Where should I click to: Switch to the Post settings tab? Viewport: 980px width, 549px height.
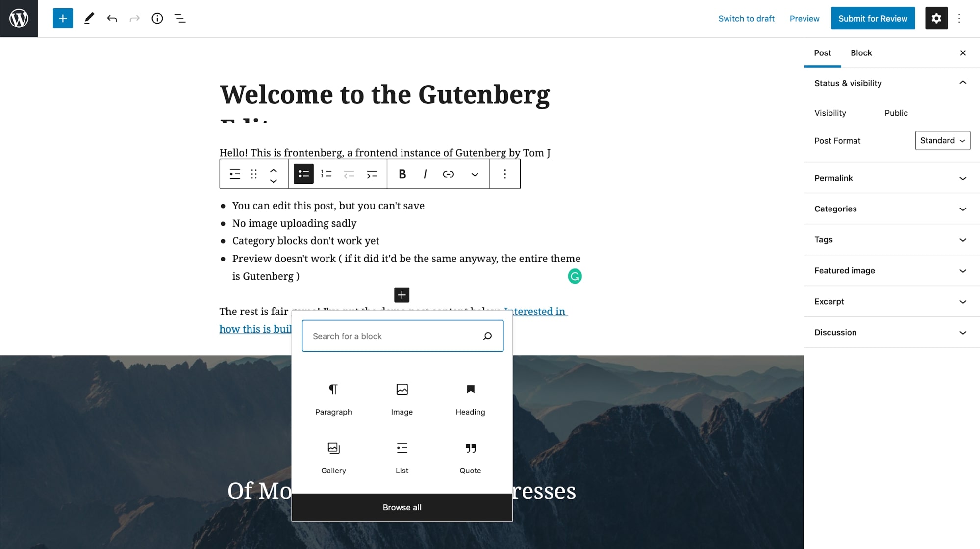[823, 52]
